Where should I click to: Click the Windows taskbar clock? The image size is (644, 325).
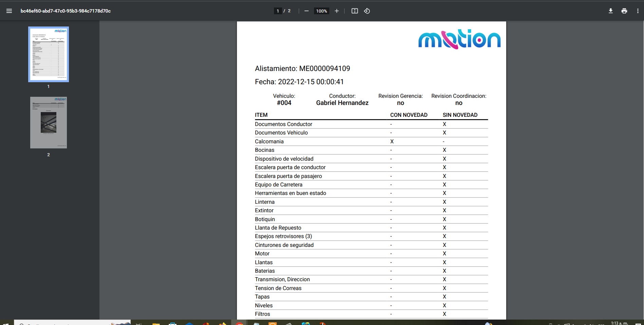click(x=619, y=323)
